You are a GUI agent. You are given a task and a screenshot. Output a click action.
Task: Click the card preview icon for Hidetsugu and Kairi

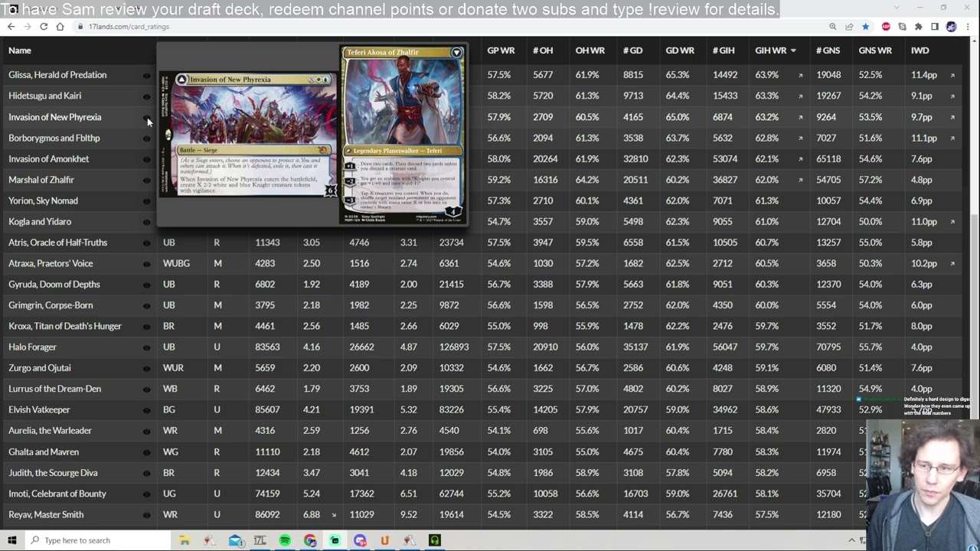[147, 96]
